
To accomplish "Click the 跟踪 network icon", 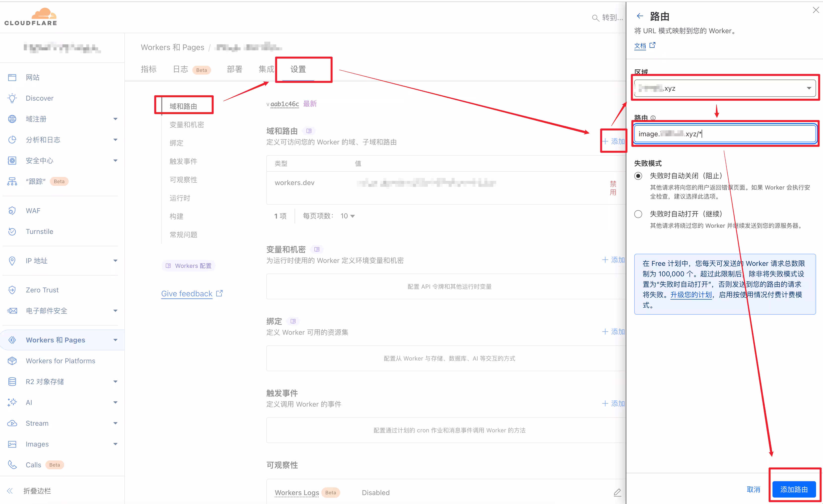I will pyautogui.click(x=12, y=181).
